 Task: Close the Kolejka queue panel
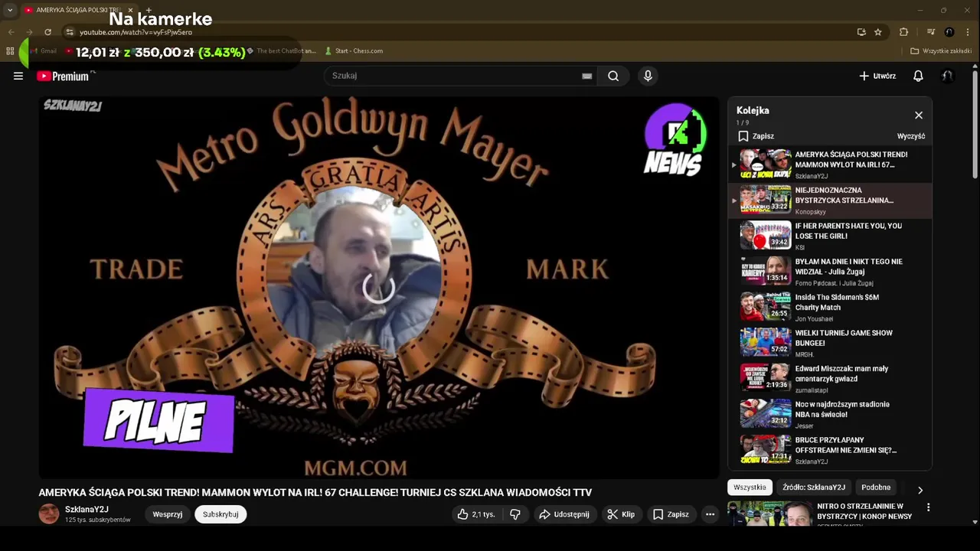point(919,115)
